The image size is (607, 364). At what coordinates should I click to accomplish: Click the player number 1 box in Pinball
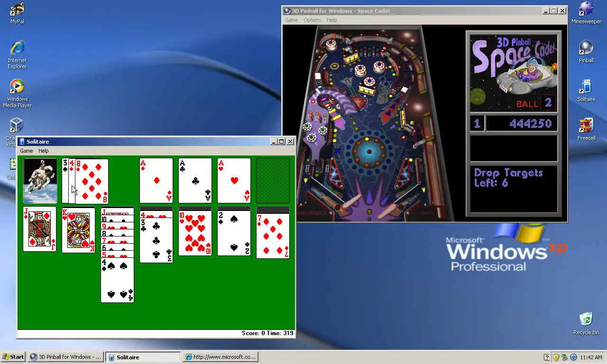[x=477, y=124]
